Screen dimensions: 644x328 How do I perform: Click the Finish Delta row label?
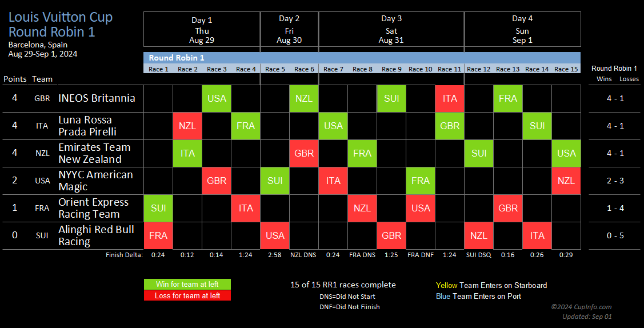(124, 255)
